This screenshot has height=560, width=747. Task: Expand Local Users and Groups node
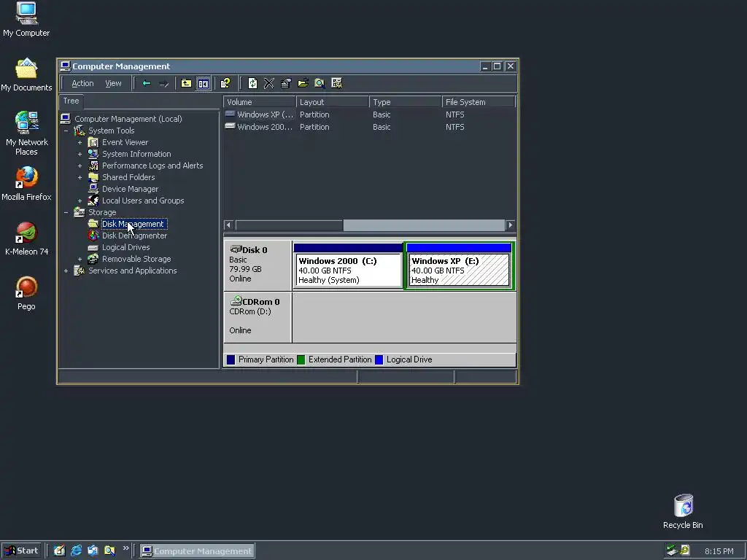tap(80, 201)
